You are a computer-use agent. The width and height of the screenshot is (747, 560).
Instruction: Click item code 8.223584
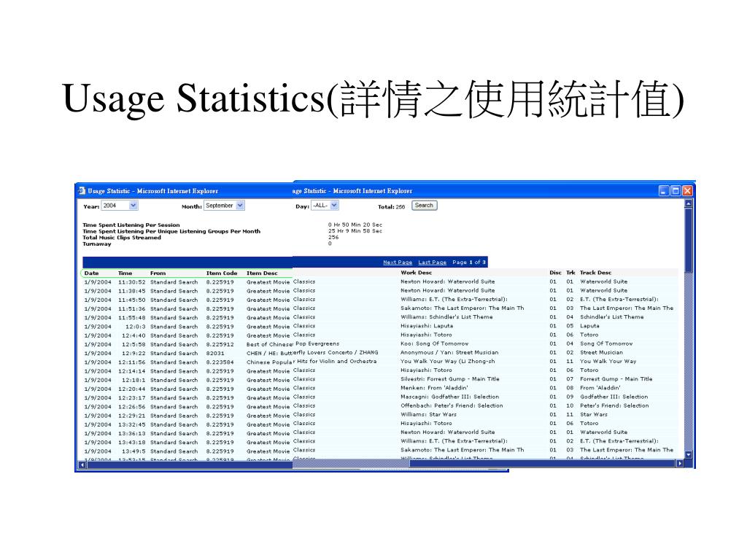click(x=220, y=362)
